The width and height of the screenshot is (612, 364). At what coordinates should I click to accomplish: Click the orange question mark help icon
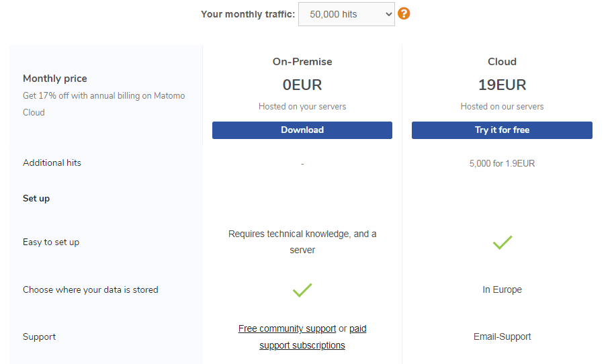click(x=404, y=13)
